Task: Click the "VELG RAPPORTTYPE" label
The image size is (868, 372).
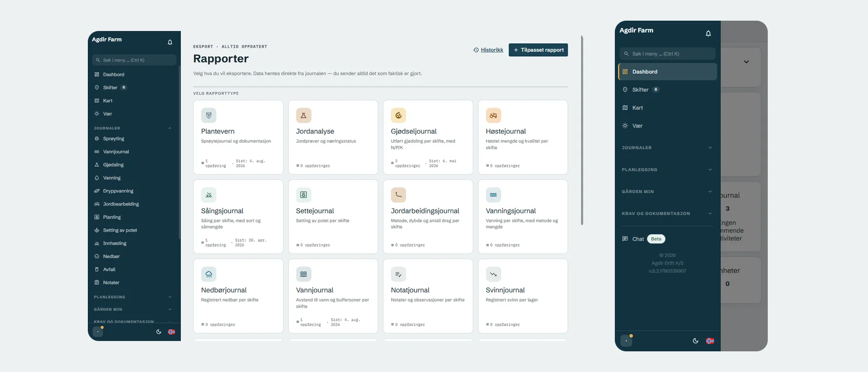Action: click(216, 94)
